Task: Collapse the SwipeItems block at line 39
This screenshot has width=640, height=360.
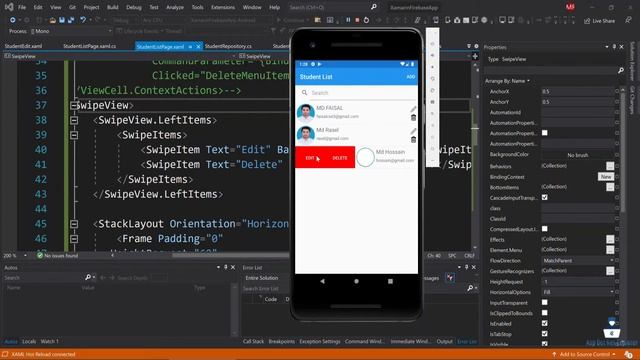Action: [x=74, y=135]
